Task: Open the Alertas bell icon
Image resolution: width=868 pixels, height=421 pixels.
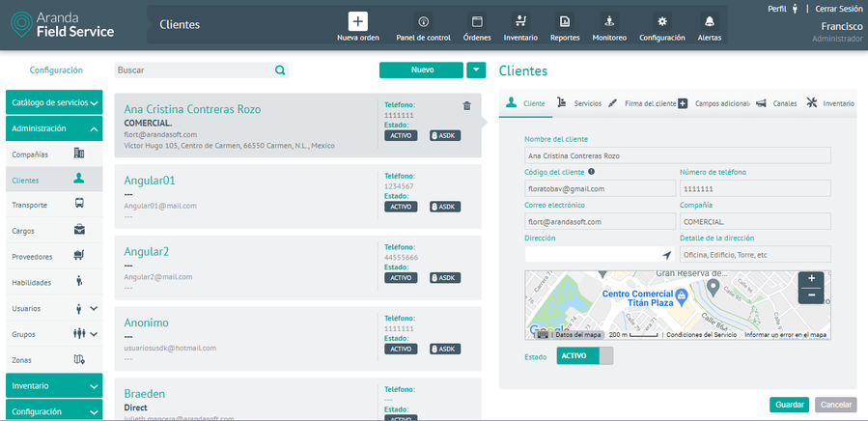Action: click(x=710, y=21)
